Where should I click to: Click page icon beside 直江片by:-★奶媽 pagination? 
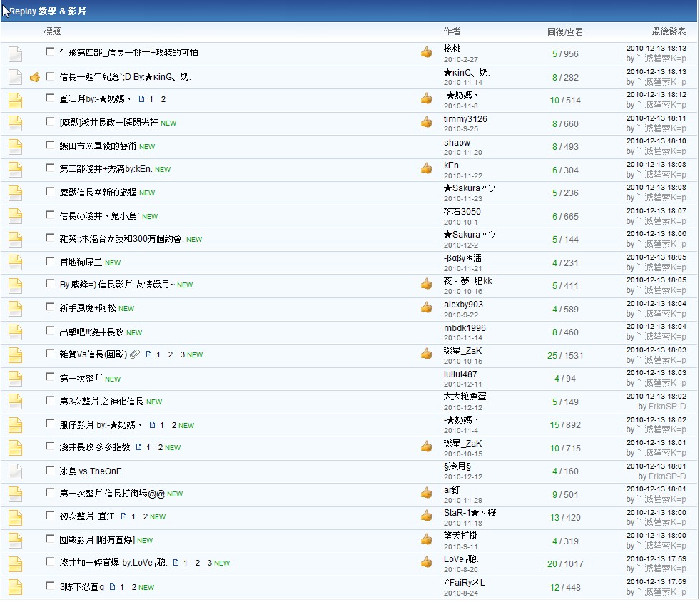click(141, 99)
